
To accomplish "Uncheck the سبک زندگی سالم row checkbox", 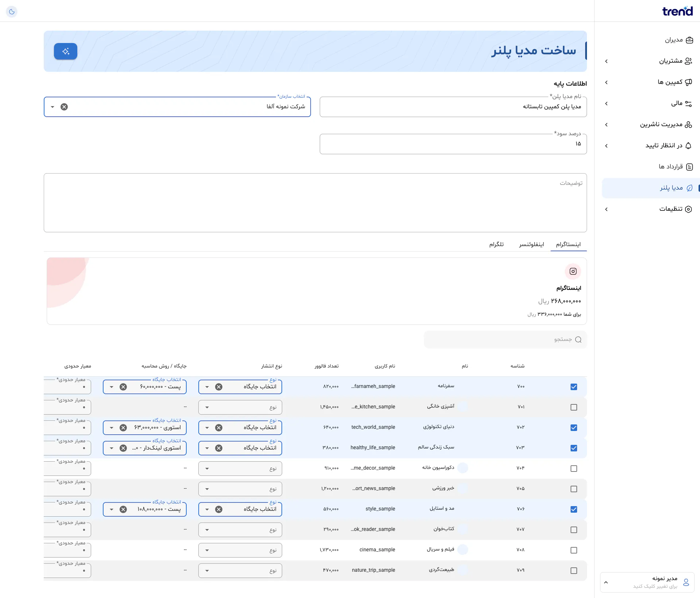I will 574,448.
